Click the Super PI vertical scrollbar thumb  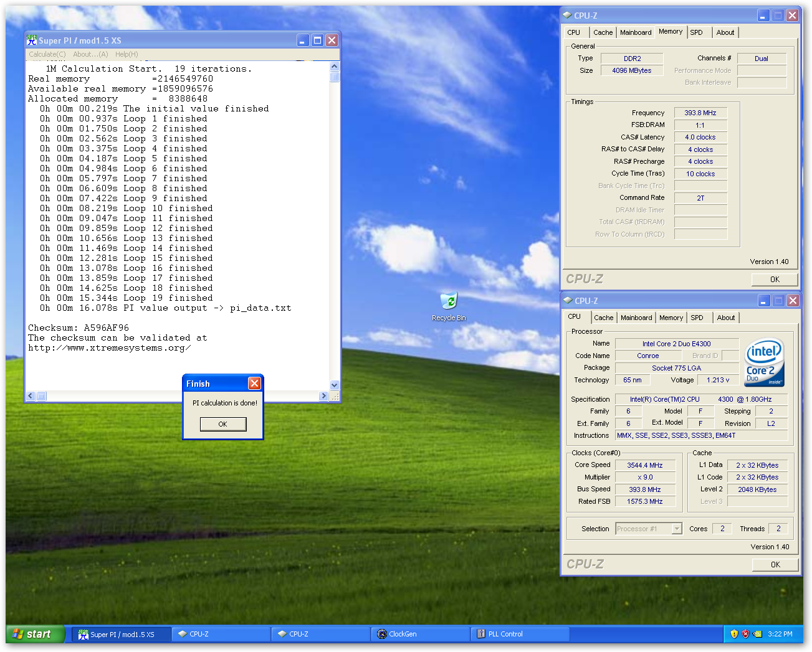[335, 77]
